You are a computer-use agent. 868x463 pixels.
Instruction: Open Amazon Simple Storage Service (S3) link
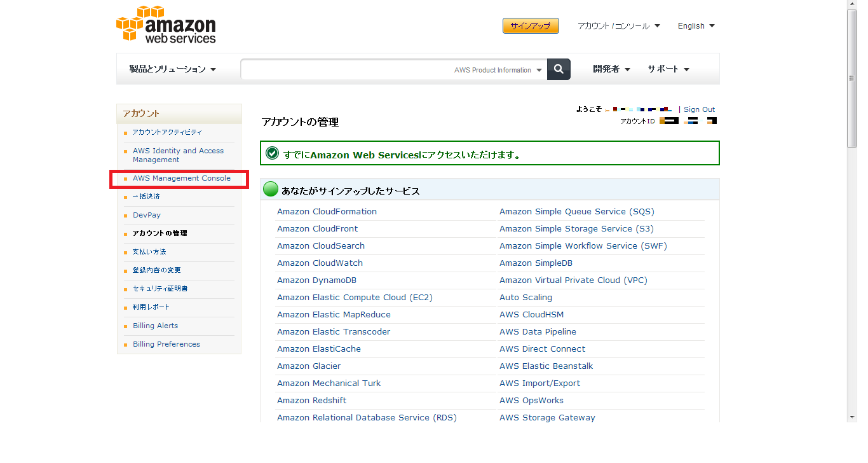[x=576, y=229]
